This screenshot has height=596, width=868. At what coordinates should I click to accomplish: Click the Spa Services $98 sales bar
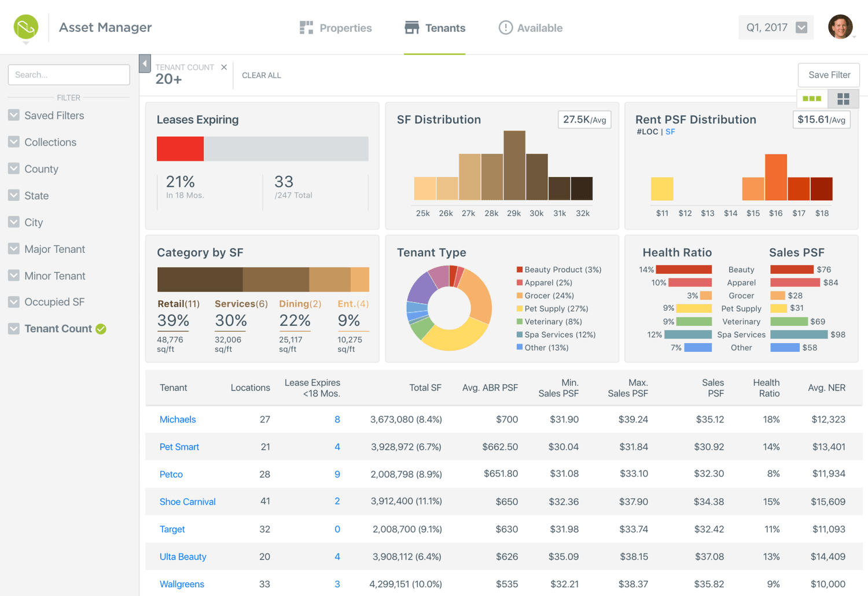799,334
